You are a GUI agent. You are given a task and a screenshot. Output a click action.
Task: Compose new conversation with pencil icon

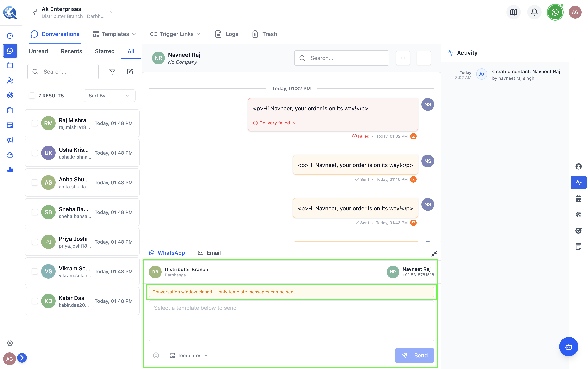130,71
